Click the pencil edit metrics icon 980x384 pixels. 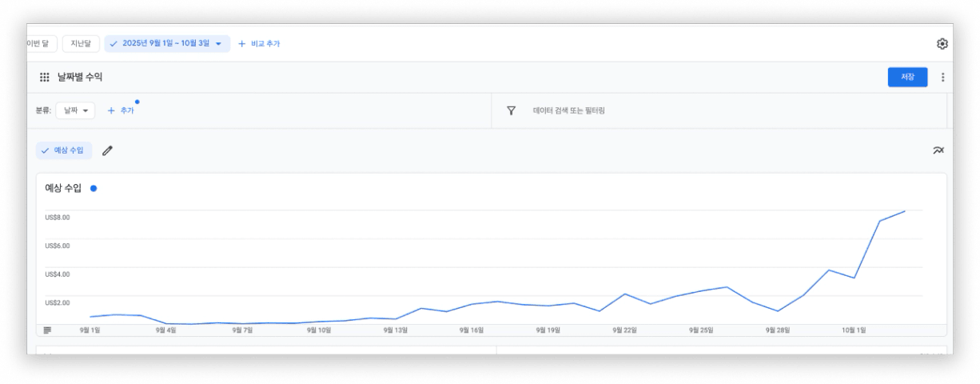tap(107, 150)
